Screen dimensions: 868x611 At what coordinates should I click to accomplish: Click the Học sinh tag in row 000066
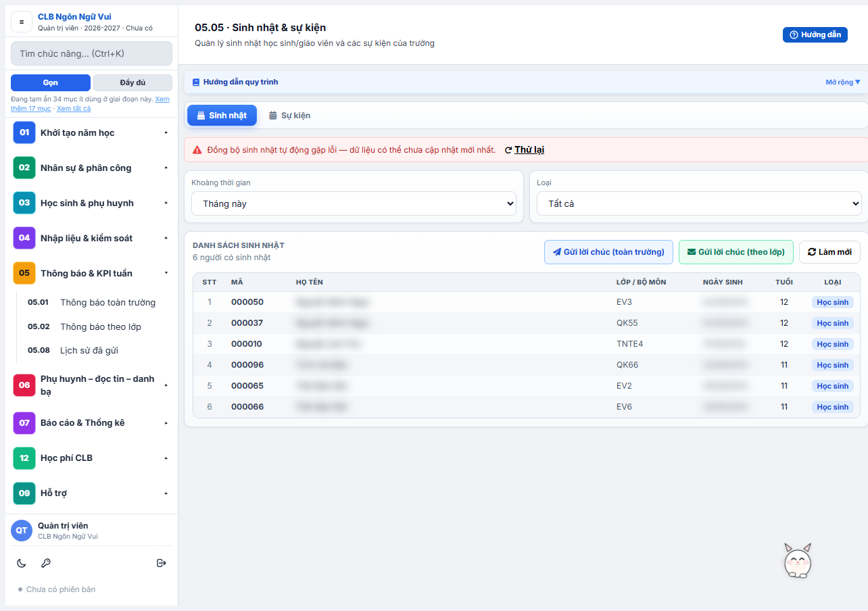coord(832,407)
